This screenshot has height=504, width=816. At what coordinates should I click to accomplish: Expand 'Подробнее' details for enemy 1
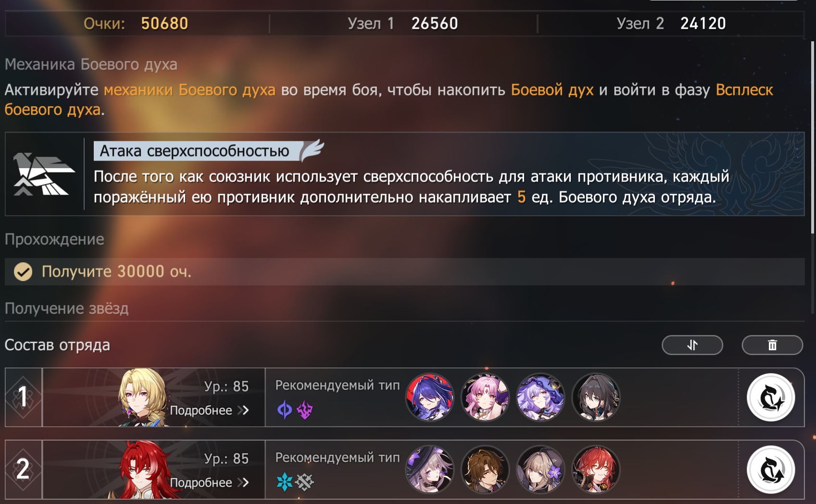[x=209, y=410]
